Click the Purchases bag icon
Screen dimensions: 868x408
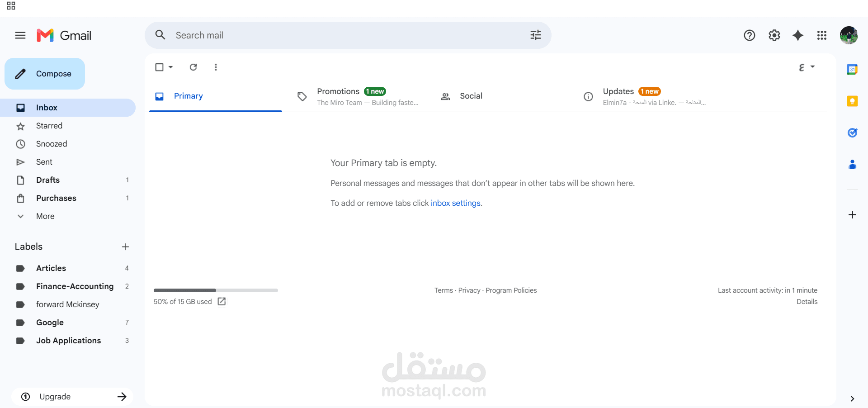coord(20,198)
